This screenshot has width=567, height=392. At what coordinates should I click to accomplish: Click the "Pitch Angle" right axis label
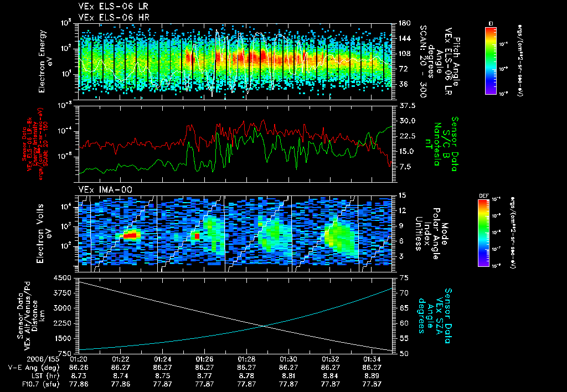457,62
